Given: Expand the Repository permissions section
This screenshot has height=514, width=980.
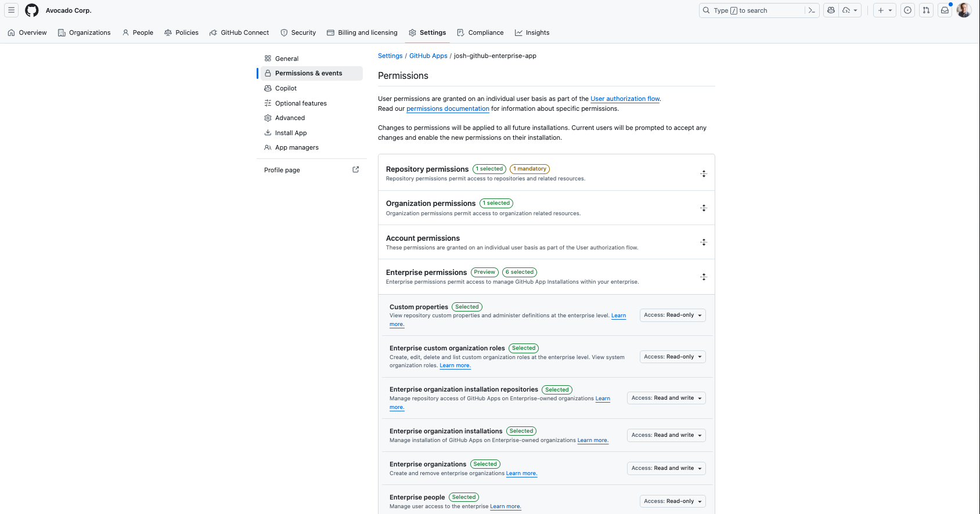Looking at the screenshot, I should point(704,173).
